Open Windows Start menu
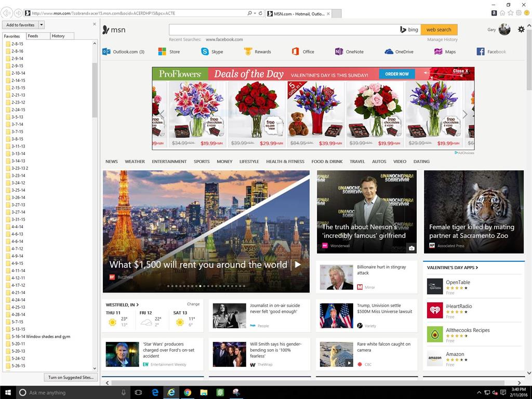532x399 pixels. pyautogui.click(x=8, y=393)
